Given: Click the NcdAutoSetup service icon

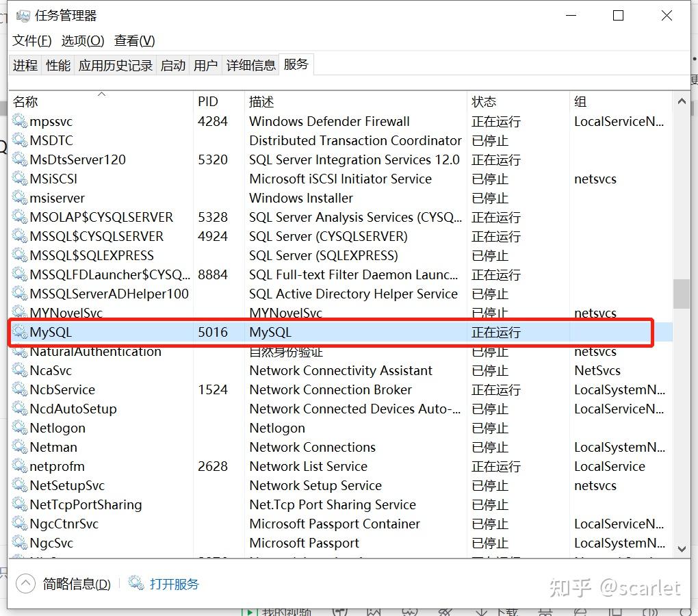Looking at the screenshot, I should [21, 409].
